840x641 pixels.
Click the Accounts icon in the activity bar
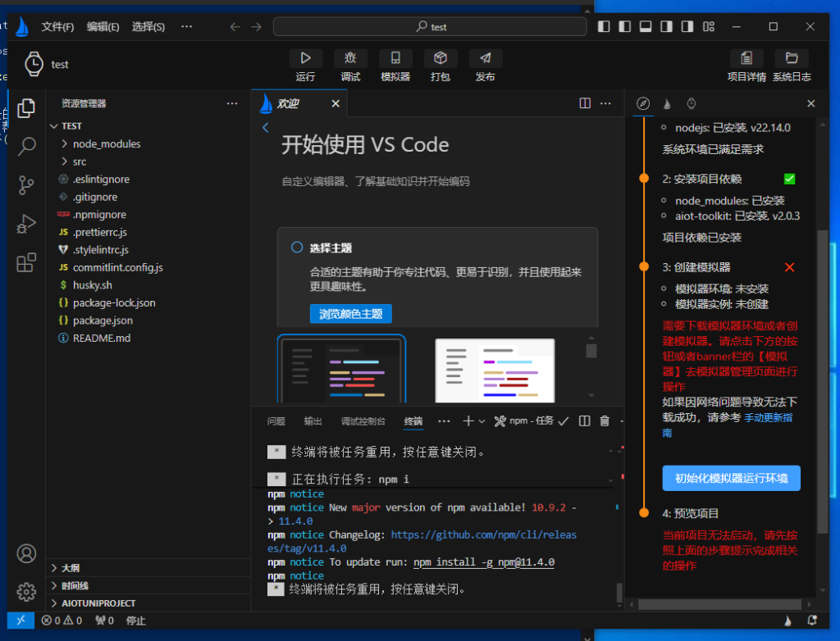coord(26,553)
